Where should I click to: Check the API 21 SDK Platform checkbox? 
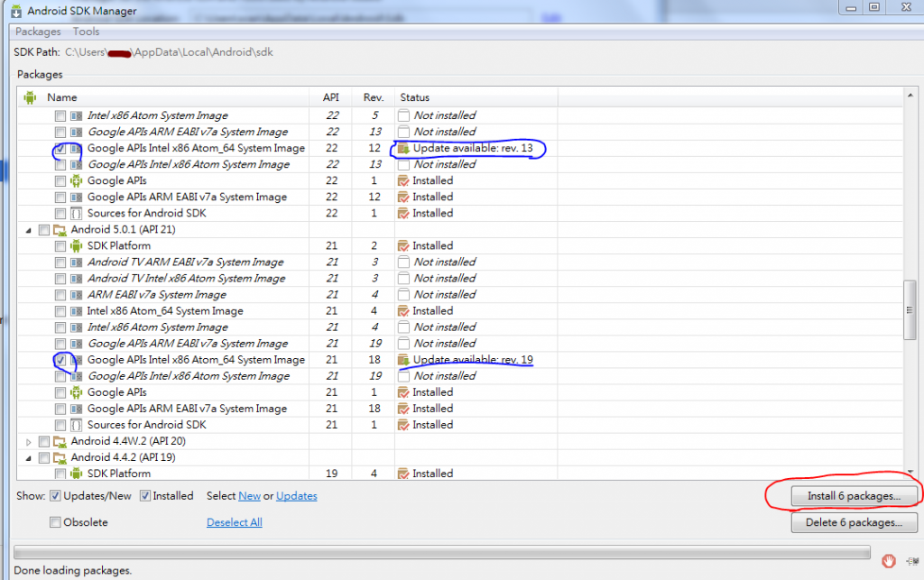click(60, 246)
